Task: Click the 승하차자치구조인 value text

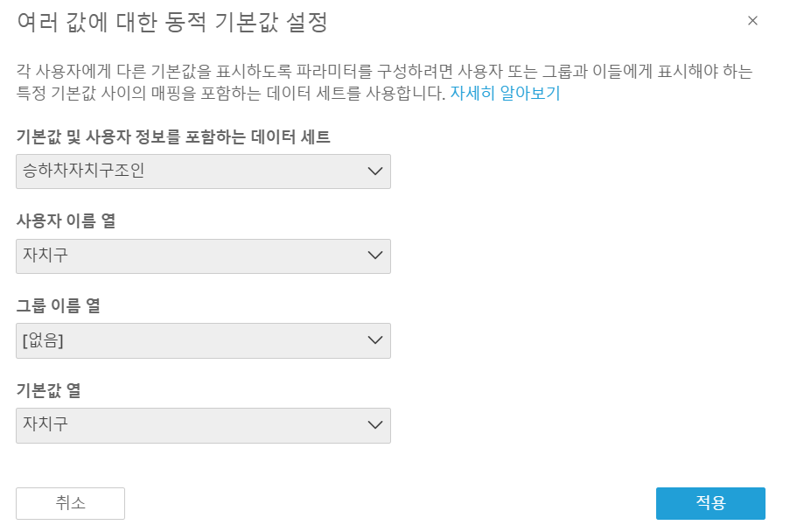Action: pyautogui.click(x=84, y=171)
